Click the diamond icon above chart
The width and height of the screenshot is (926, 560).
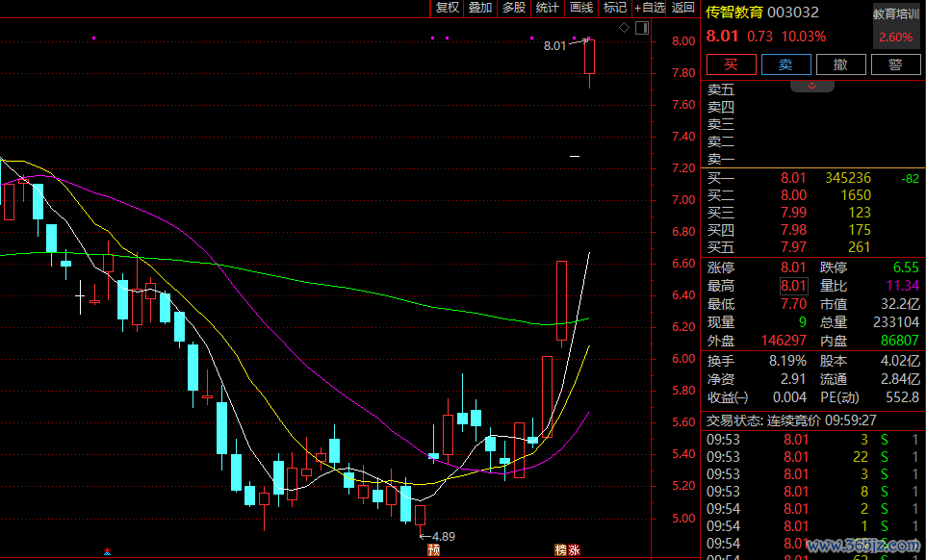coord(624,27)
